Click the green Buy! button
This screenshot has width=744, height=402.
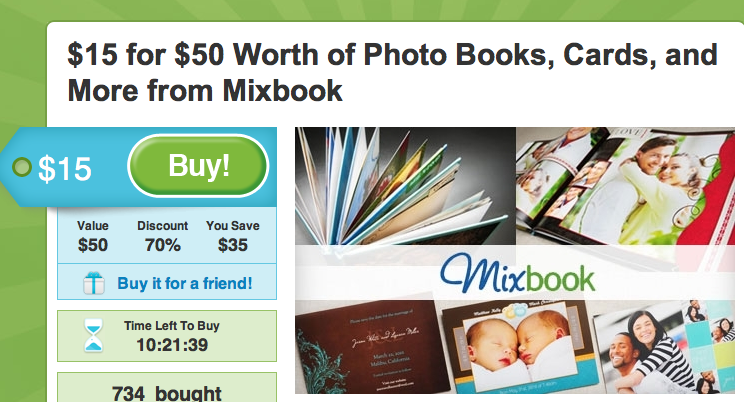pyautogui.click(x=198, y=166)
